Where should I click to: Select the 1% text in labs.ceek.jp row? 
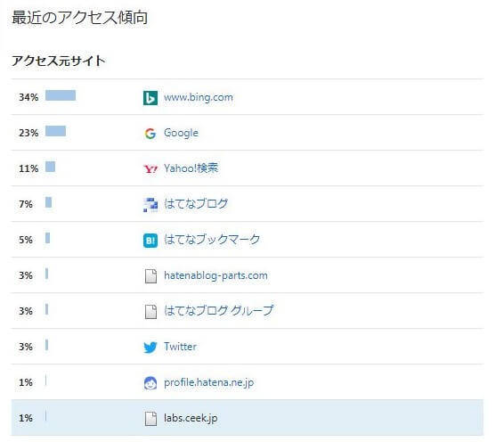(x=26, y=419)
